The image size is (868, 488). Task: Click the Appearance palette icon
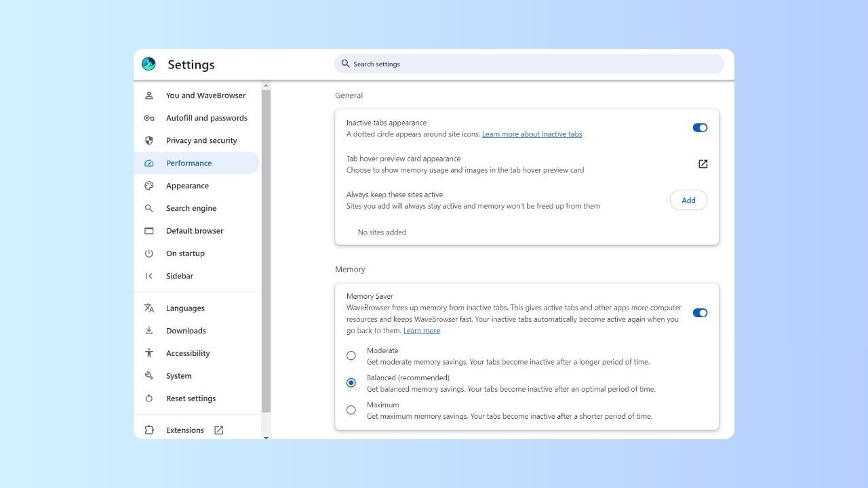149,186
